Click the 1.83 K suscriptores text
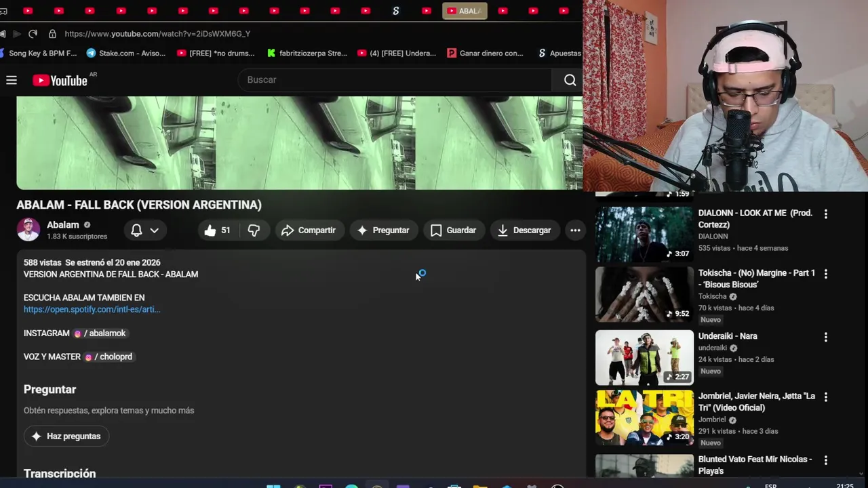The image size is (868, 488). [77, 237]
